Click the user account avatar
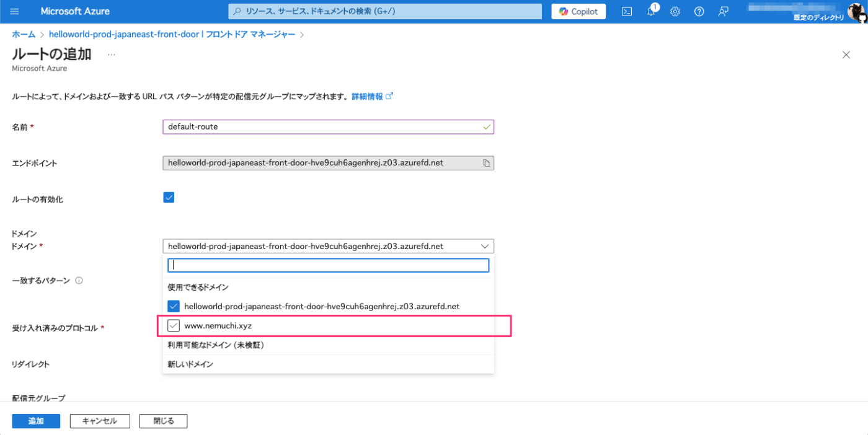Image resolution: width=868 pixels, height=435 pixels. click(x=858, y=11)
